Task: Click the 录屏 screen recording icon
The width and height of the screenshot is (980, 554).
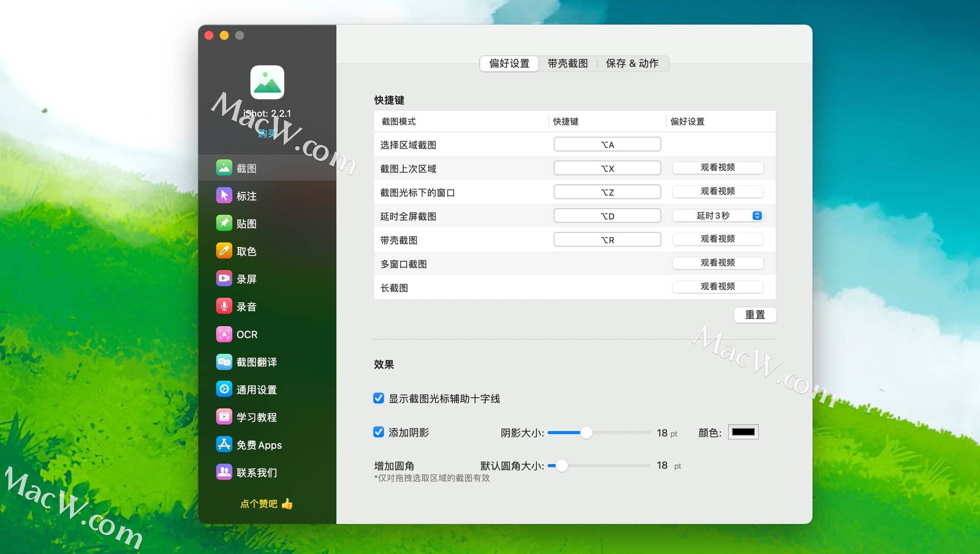Action: point(224,279)
